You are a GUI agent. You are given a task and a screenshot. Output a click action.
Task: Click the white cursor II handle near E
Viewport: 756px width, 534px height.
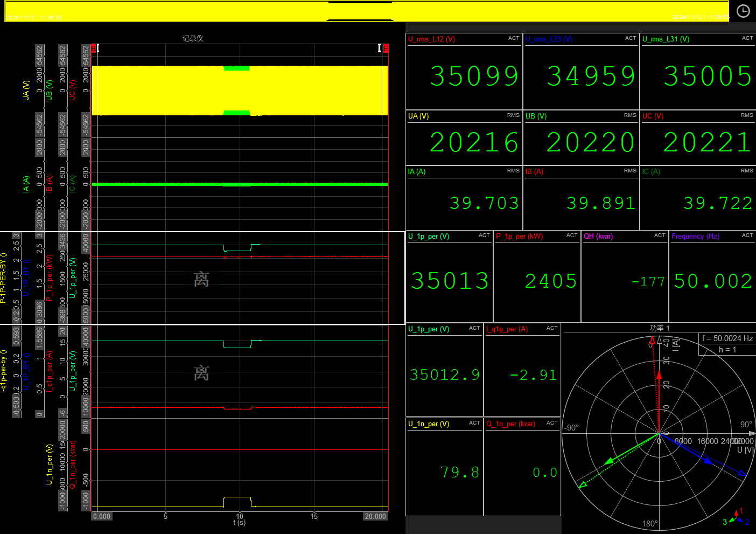coord(380,48)
